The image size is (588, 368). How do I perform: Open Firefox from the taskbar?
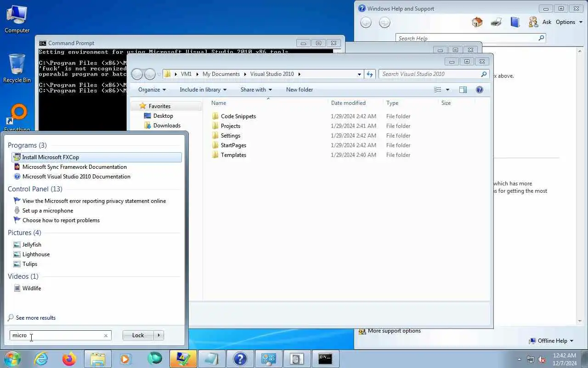click(x=69, y=359)
